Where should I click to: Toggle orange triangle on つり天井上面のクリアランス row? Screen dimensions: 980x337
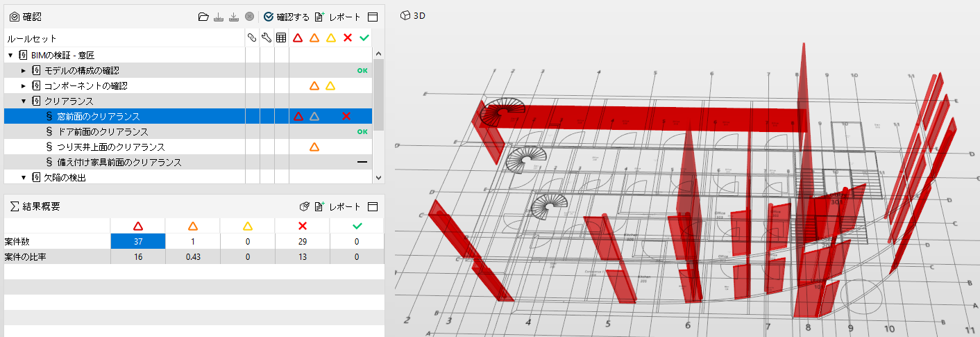pos(314,147)
